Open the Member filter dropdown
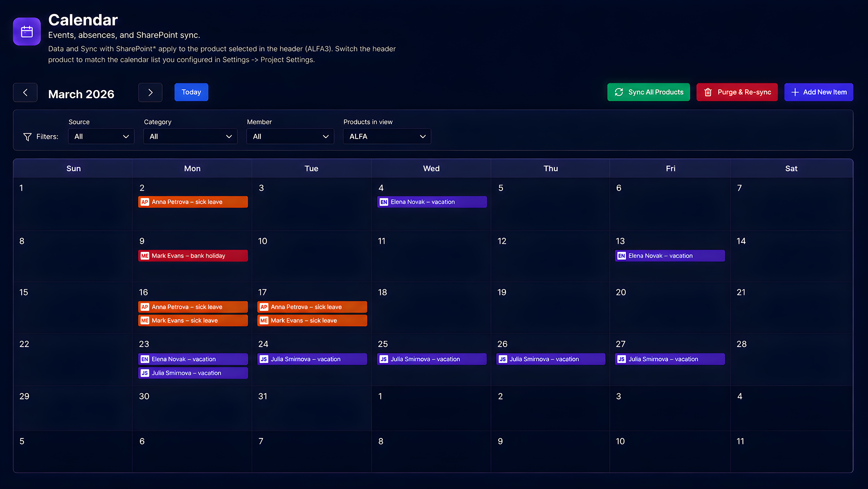The width and height of the screenshot is (868, 489). pos(290,136)
